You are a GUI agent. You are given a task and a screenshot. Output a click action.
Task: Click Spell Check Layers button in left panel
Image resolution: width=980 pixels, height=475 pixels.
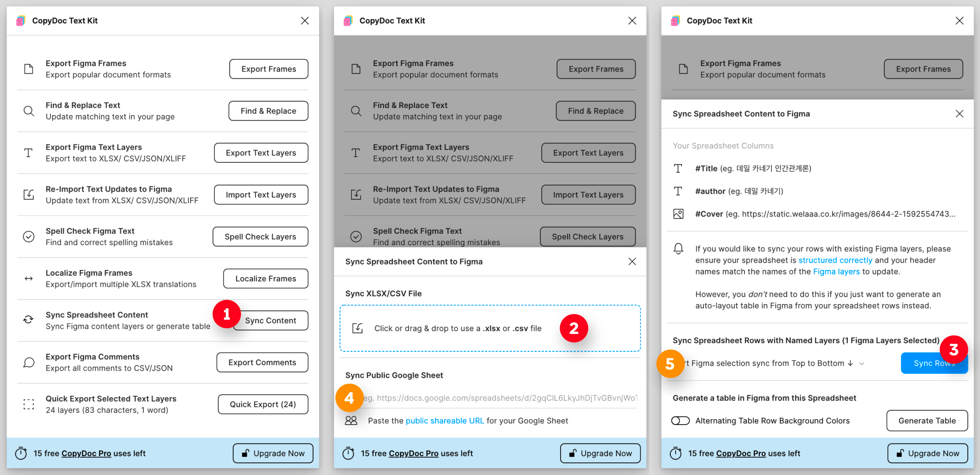click(260, 237)
